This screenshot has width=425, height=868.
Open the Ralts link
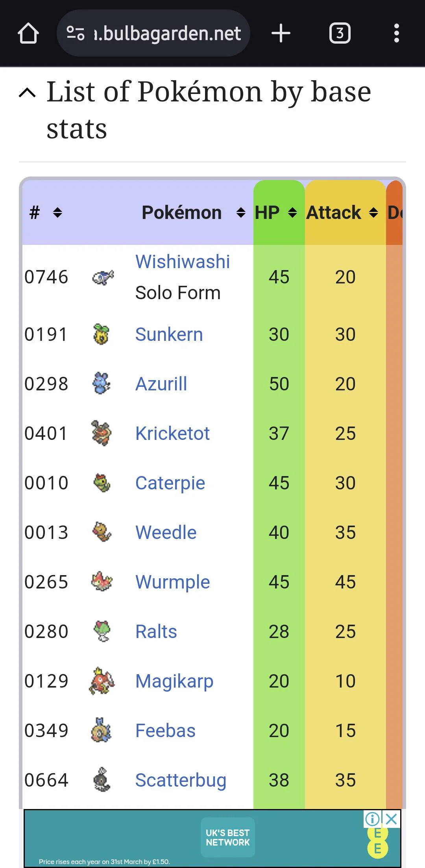[x=156, y=632]
